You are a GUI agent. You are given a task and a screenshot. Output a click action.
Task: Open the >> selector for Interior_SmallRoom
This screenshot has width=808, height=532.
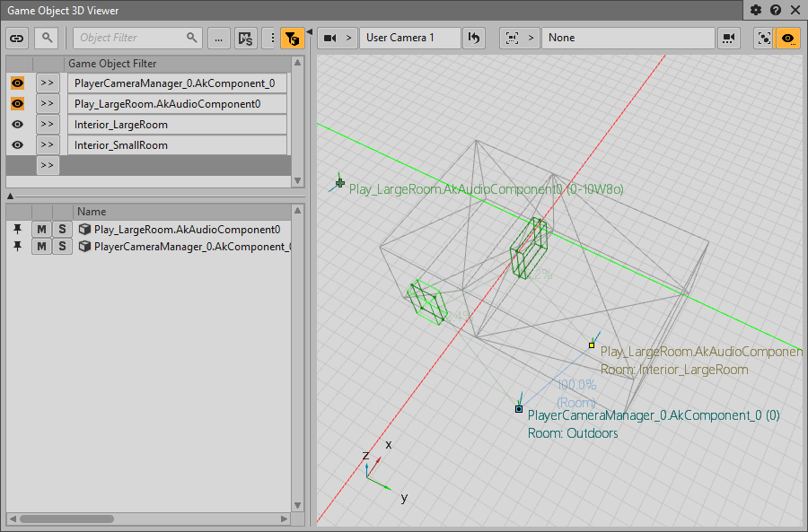[x=47, y=144]
